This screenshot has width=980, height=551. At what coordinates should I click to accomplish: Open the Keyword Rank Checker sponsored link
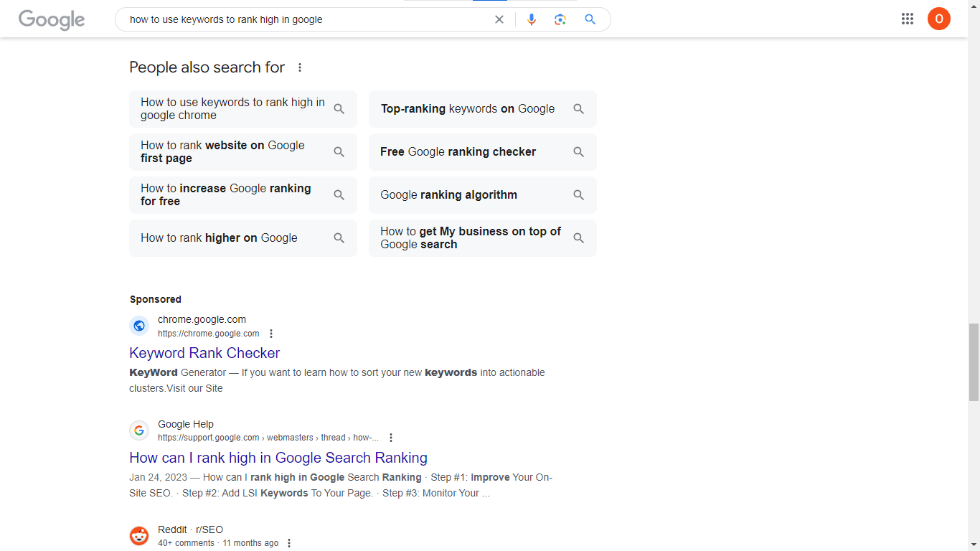[x=204, y=353]
